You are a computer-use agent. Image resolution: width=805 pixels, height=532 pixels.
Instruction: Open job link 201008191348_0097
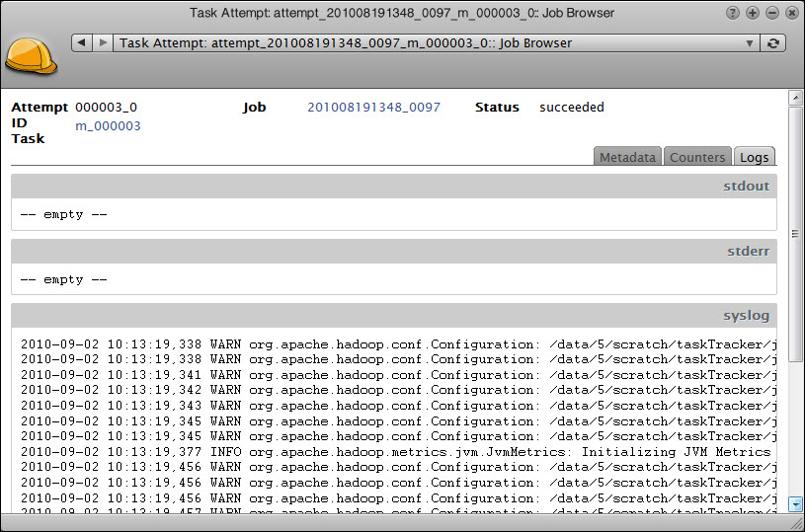click(373, 107)
